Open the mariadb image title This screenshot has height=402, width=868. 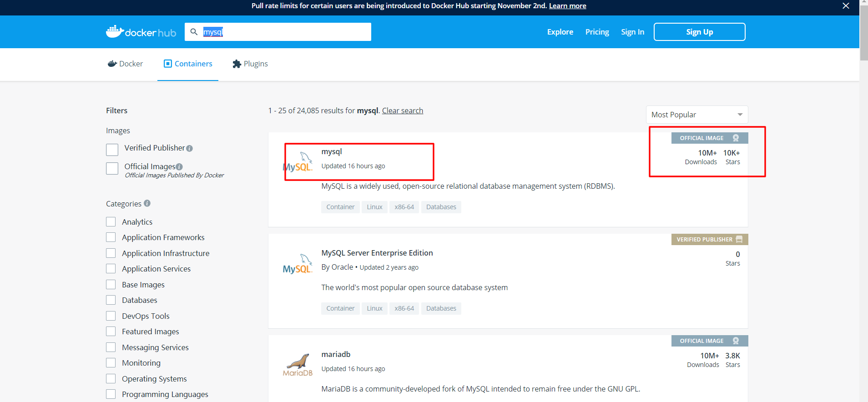pyautogui.click(x=336, y=354)
